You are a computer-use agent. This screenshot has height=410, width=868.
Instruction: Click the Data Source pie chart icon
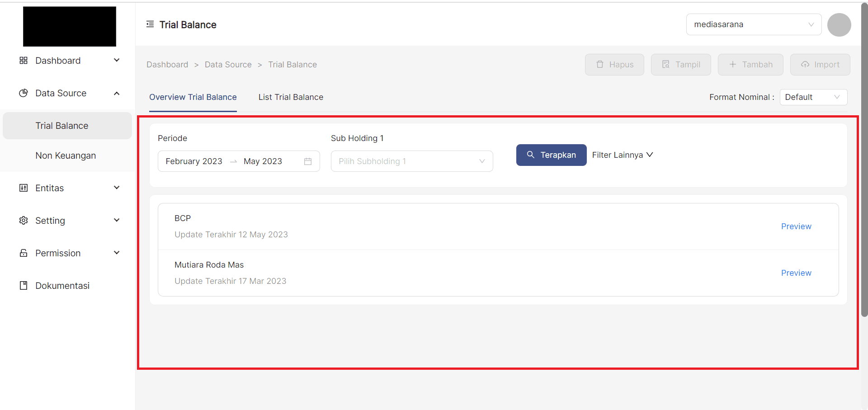point(24,93)
